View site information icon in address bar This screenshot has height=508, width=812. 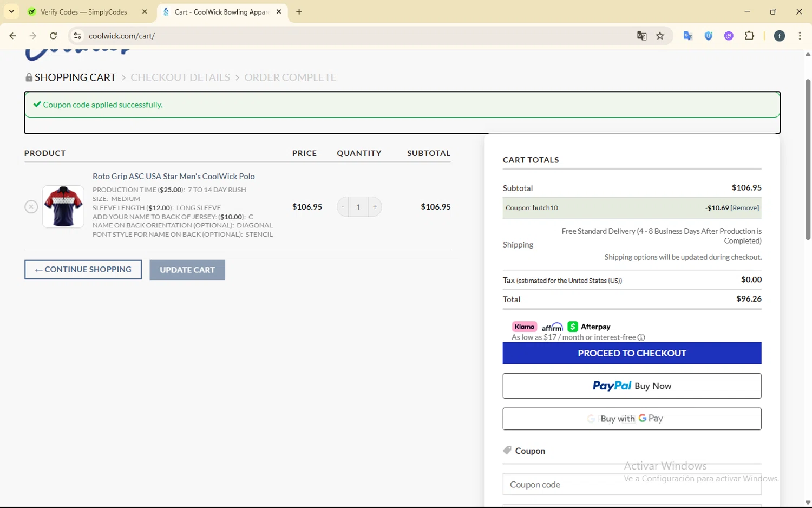77,36
